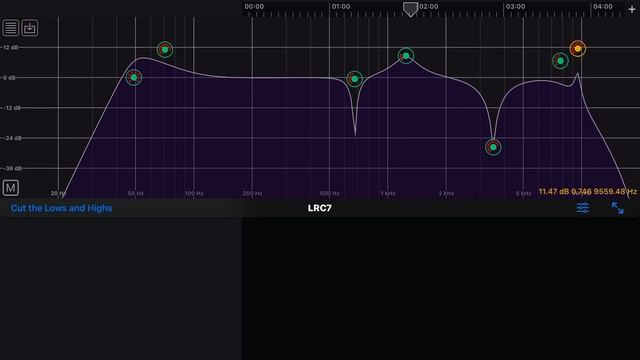Select the notch EQ node near 0 dB at 600 Hz
640x360 pixels.
(x=354, y=79)
